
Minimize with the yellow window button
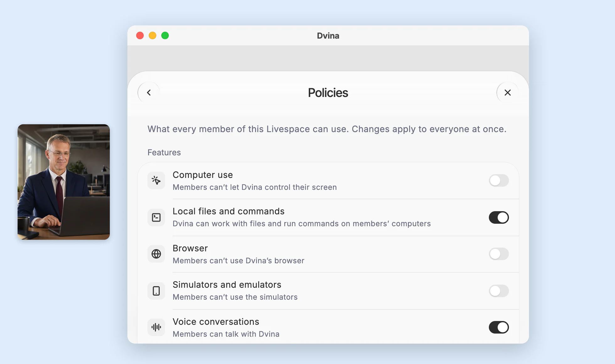pos(152,35)
